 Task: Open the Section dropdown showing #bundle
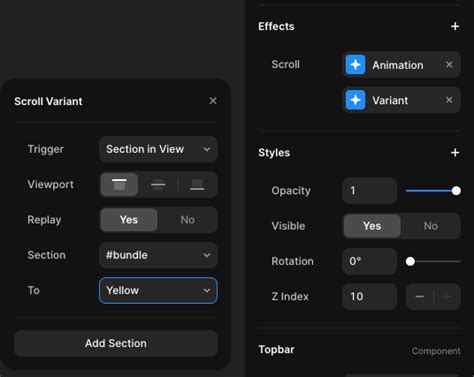(x=158, y=255)
